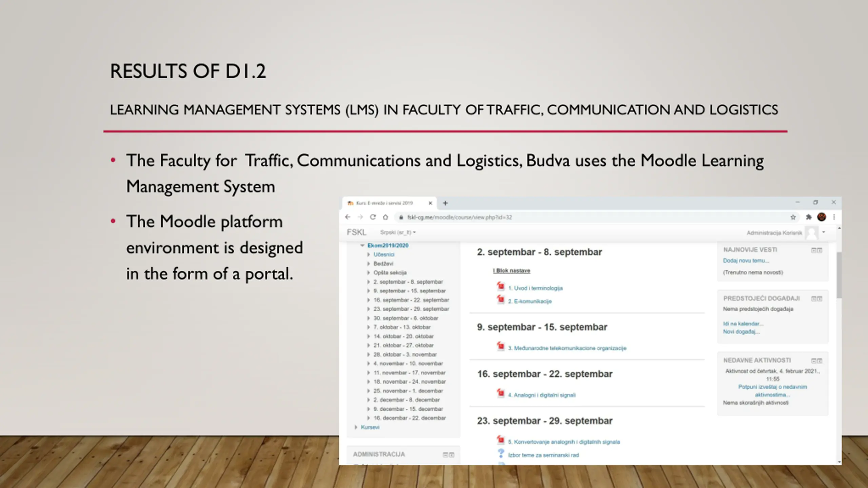This screenshot has width=868, height=488.
Task: Open the new tab plus button
Action: [x=445, y=203]
